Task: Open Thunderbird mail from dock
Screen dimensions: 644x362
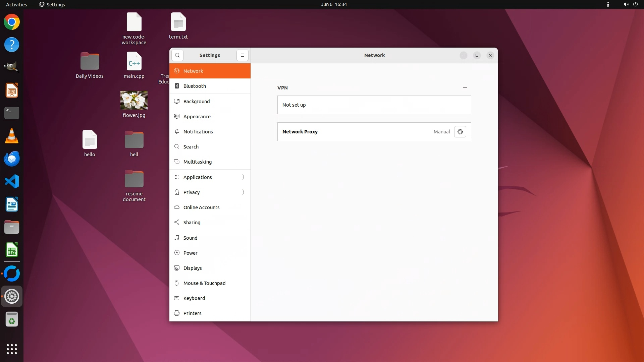Action: click(12, 159)
